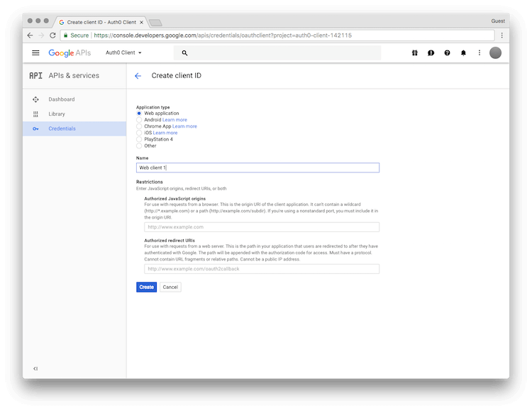Click the Credentials key icon

point(35,128)
